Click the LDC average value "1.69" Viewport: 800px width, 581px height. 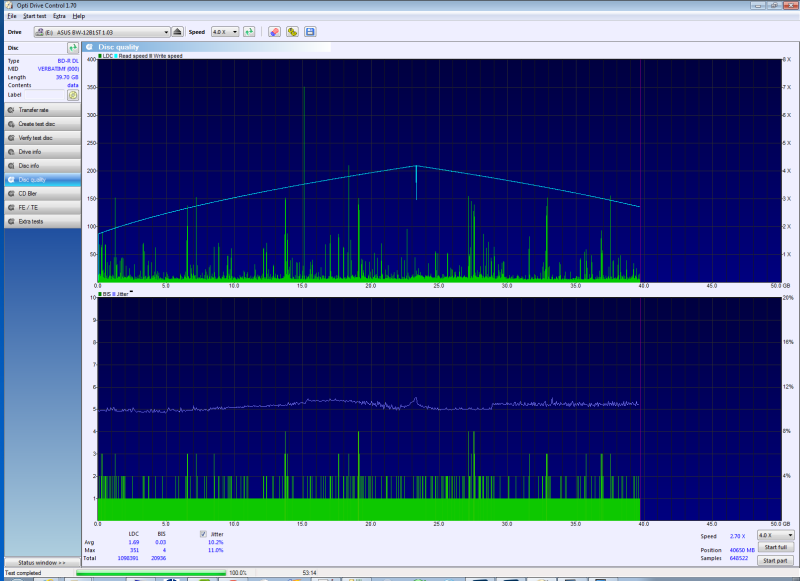point(134,542)
